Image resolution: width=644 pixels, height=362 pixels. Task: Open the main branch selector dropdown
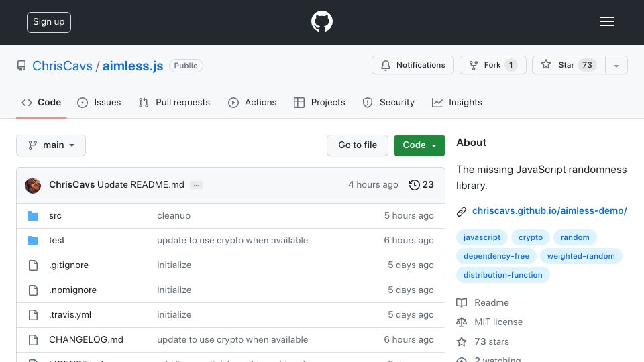(x=51, y=145)
